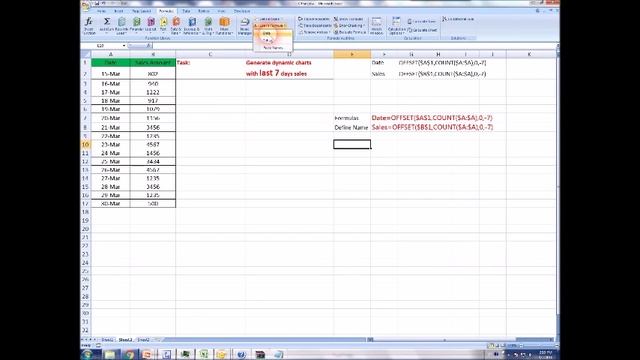Screen dimensions: 640x360
Task: Open the Lookup & Reference functions icon
Action: 191,25
